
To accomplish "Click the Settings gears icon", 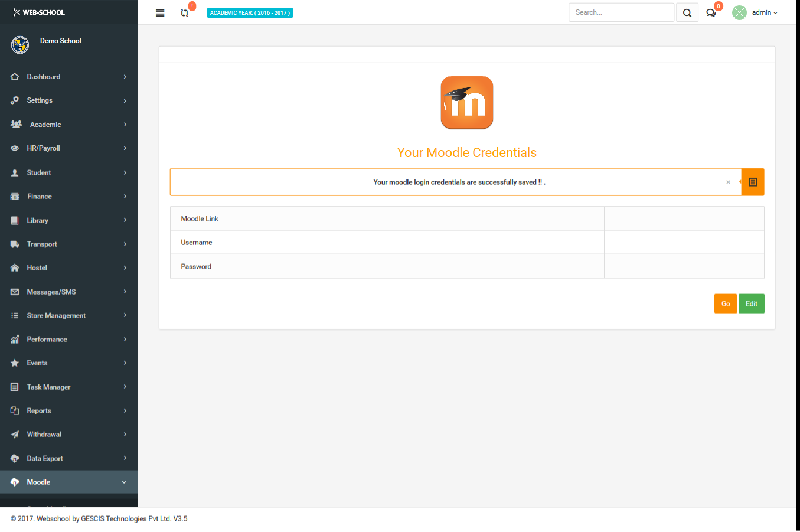I will coord(15,100).
